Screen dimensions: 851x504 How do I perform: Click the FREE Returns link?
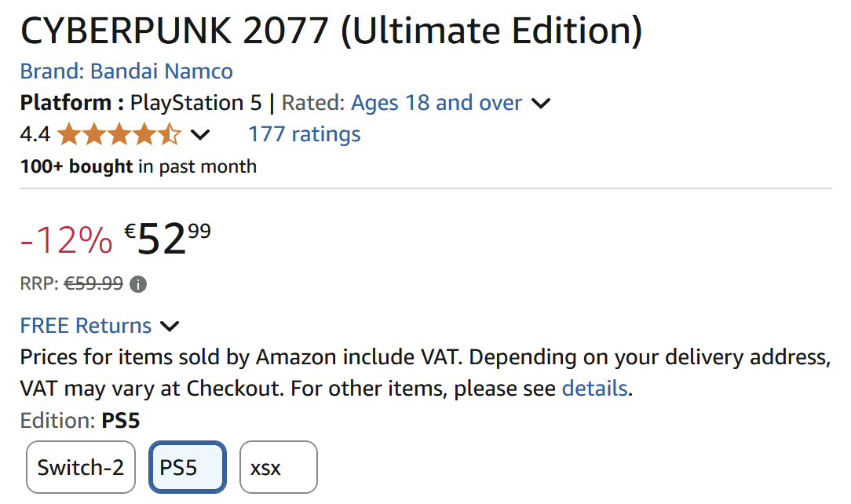86,326
